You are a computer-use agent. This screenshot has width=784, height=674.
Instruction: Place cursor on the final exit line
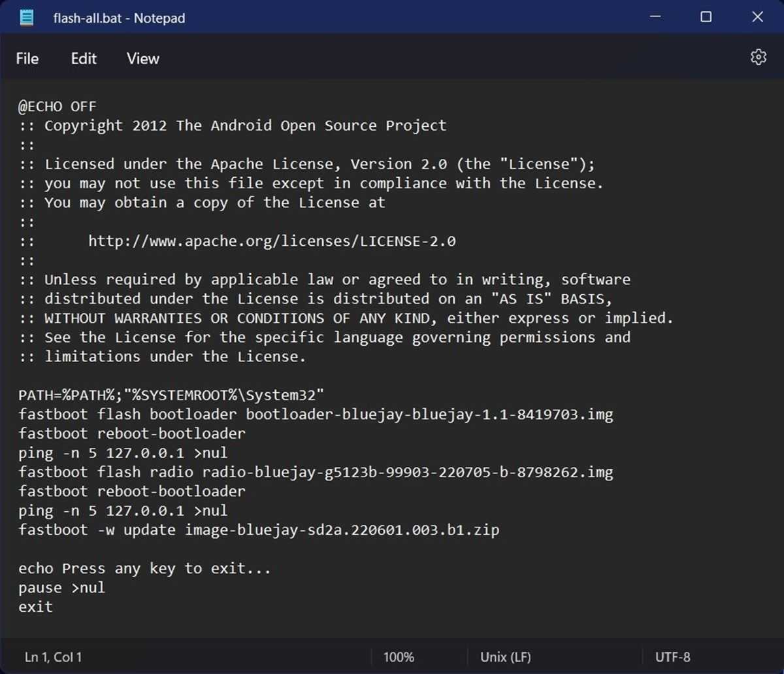tap(36, 607)
